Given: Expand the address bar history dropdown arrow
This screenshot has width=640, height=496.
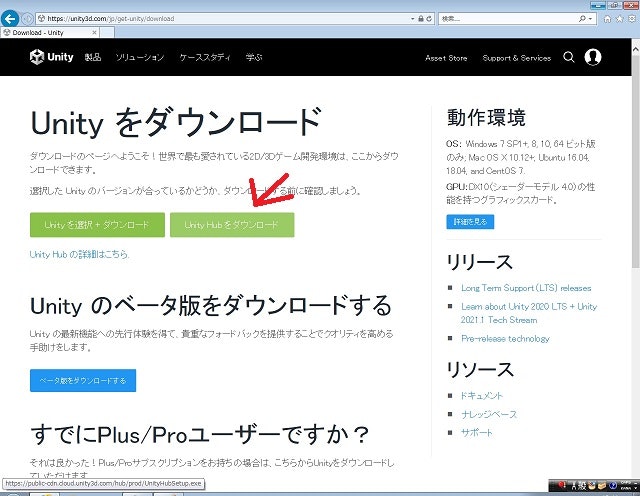Looking at the screenshot, I should [413, 19].
